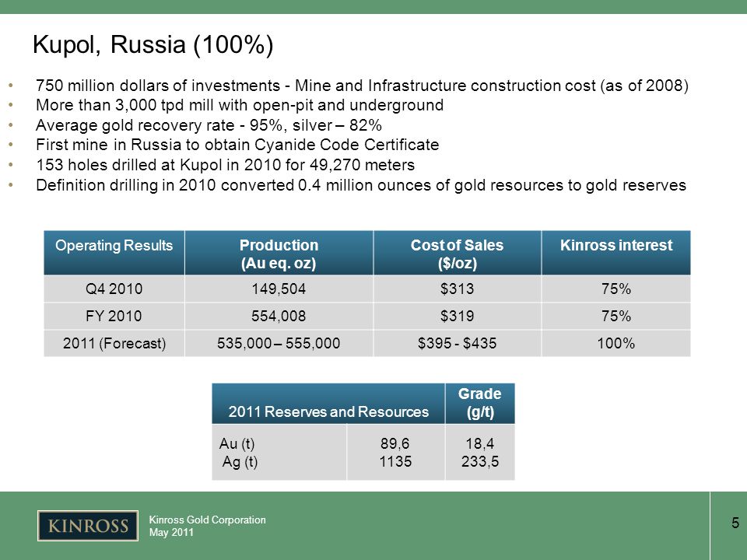The height and width of the screenshot is (560, 747).
Task: Click the cost of sales value $319
Action: point(457,316)
